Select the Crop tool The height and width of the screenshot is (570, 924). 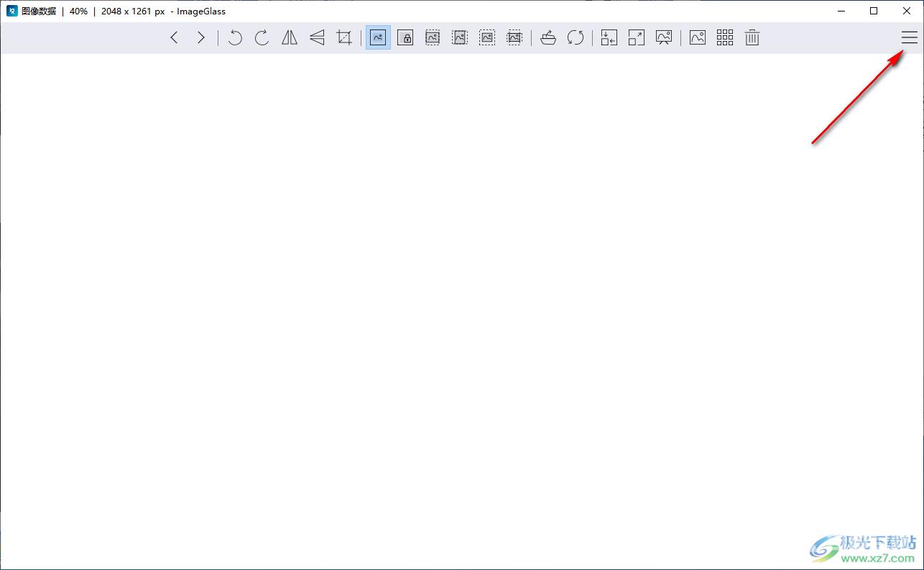click(x=344, y=38)
